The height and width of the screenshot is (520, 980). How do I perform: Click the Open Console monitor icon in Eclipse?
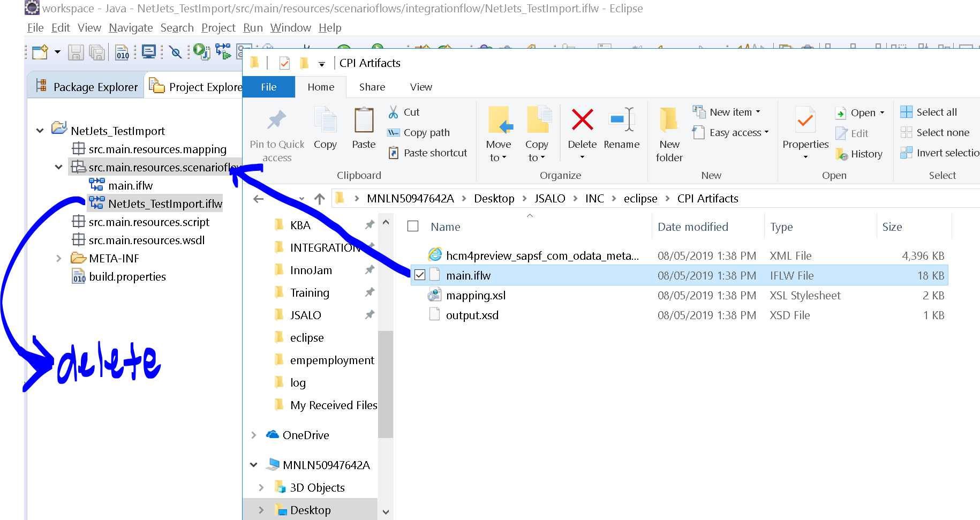149,52
